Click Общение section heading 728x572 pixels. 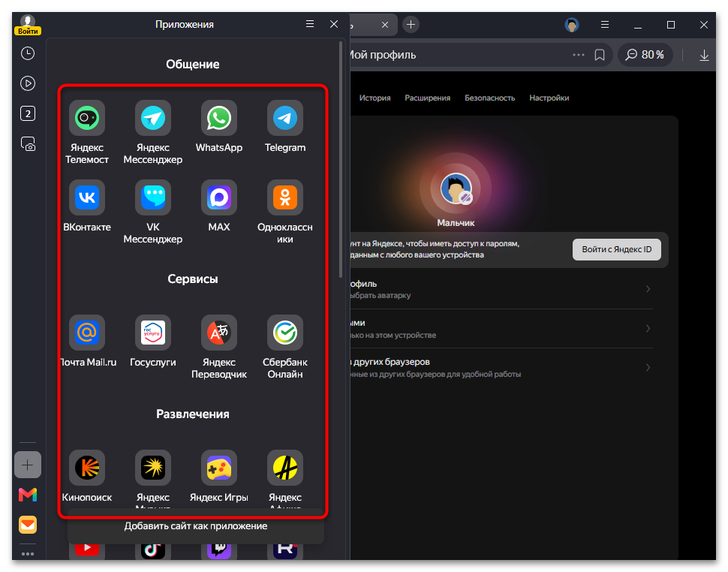[193, 64]
